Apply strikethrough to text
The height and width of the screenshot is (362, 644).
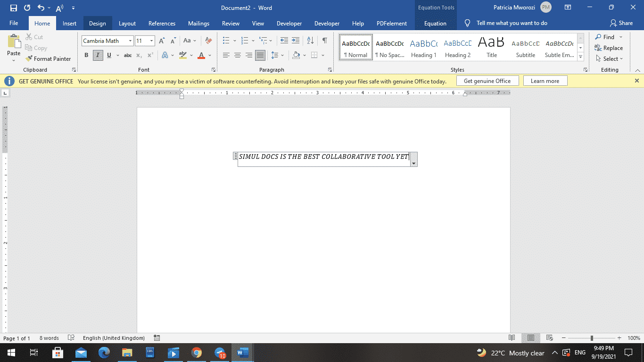127,55
